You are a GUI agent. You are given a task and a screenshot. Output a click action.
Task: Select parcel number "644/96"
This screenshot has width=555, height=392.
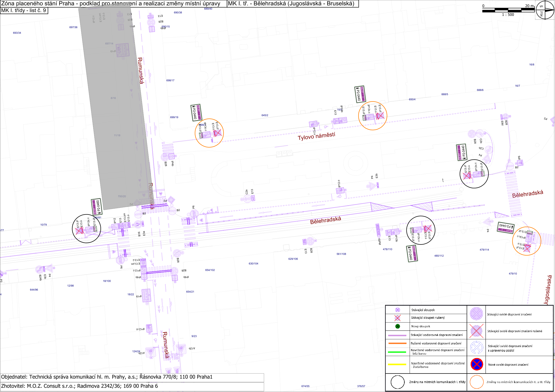click(34, 290)
